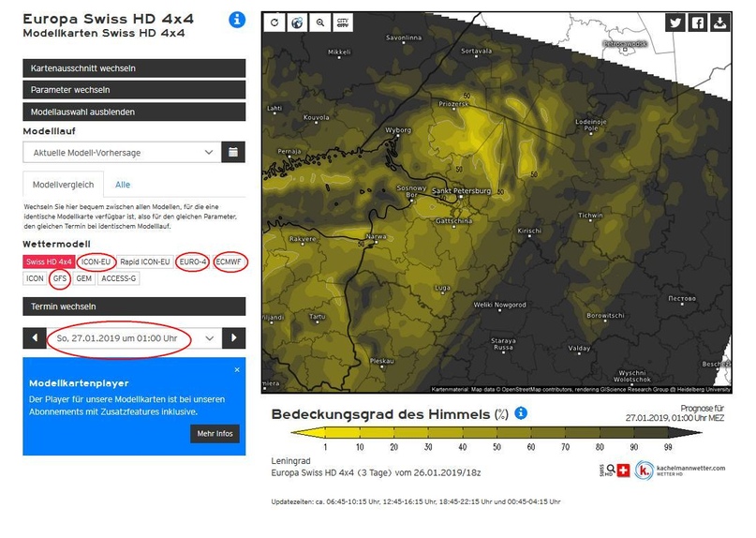This screenshot has width=756, height=538.
Task: Select the Rapid ICON-EU model
Action: pos(145,262)
